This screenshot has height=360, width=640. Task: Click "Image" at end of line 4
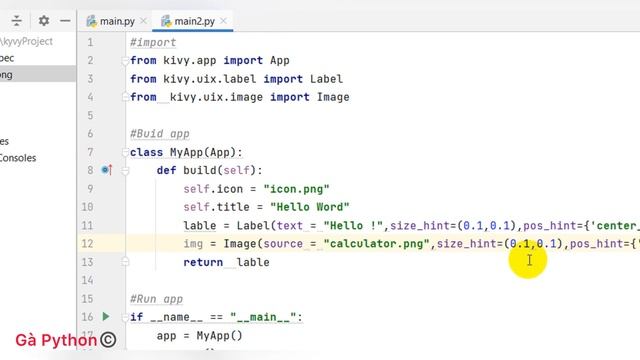click(333, 97)
